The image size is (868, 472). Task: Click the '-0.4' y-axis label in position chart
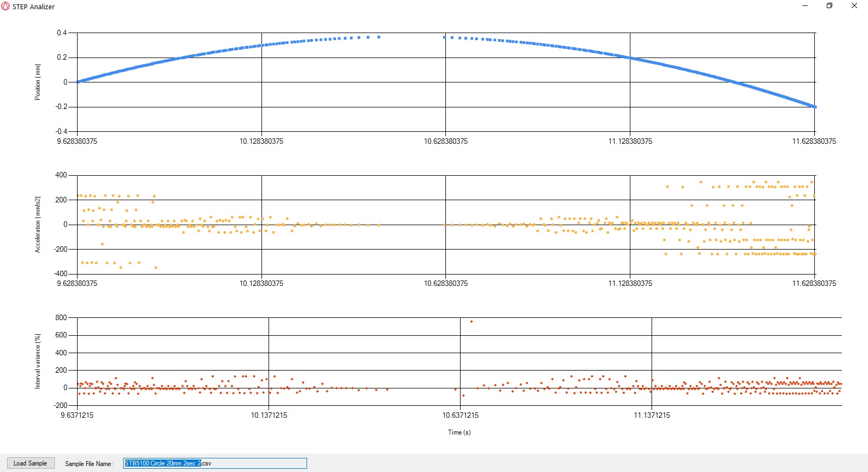click(61, 131)
